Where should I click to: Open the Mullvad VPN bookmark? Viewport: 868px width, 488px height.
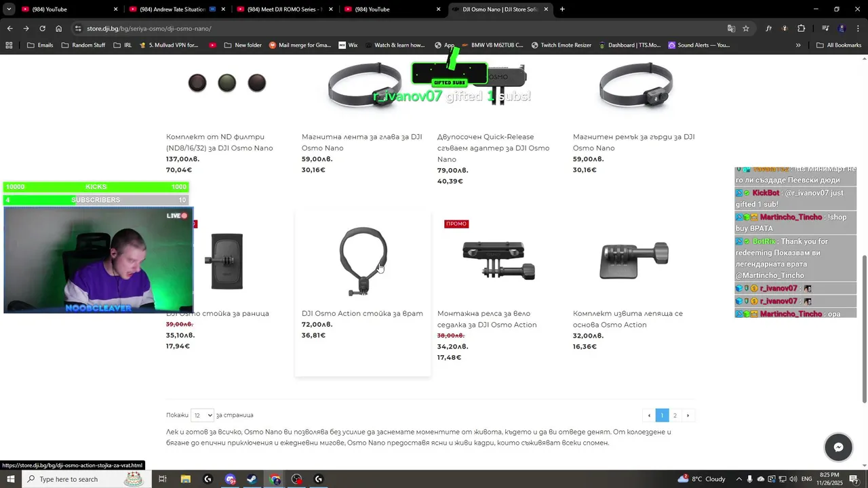[x=168, y=45]
